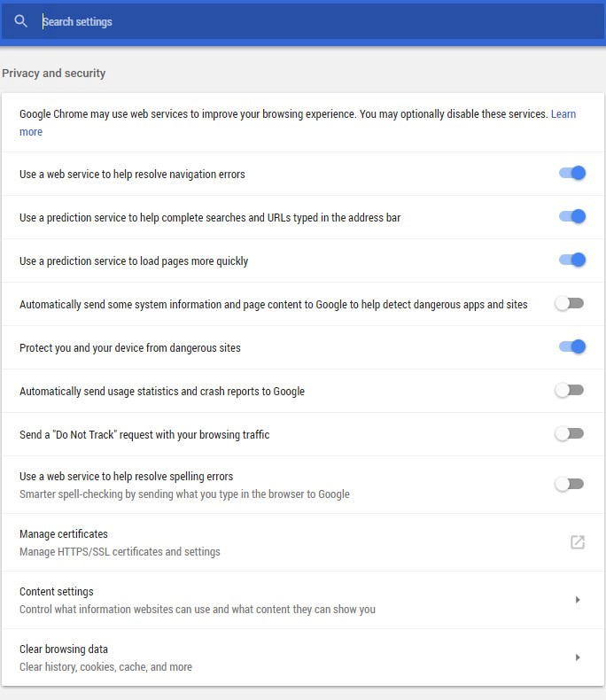The image size is (606, 700).
Task: Open the Manage certificates row
Action: tap(303, 542)
